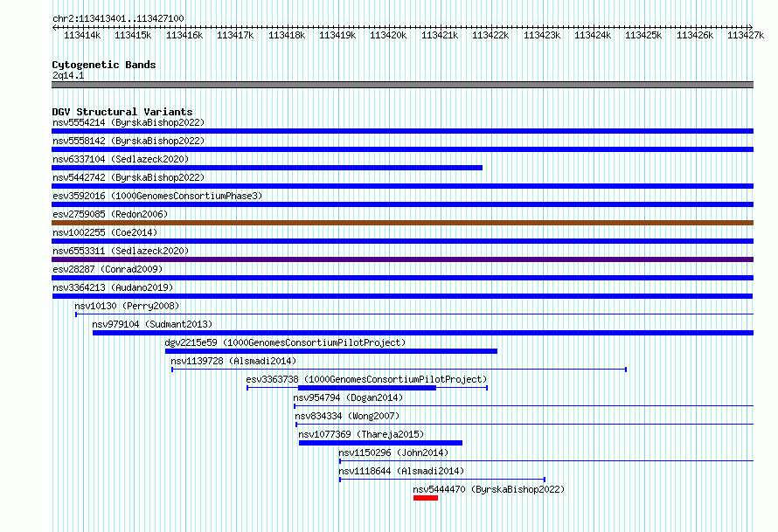Viewport: 778px width, 532px height.
Task: Open variant nsv5444470 (ByrskaBishop2022) label
Action: 489,489
